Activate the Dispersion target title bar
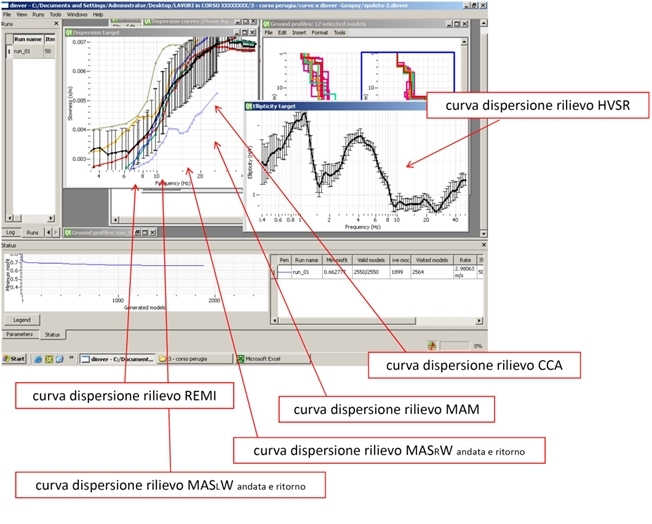 tap(160, 32)
